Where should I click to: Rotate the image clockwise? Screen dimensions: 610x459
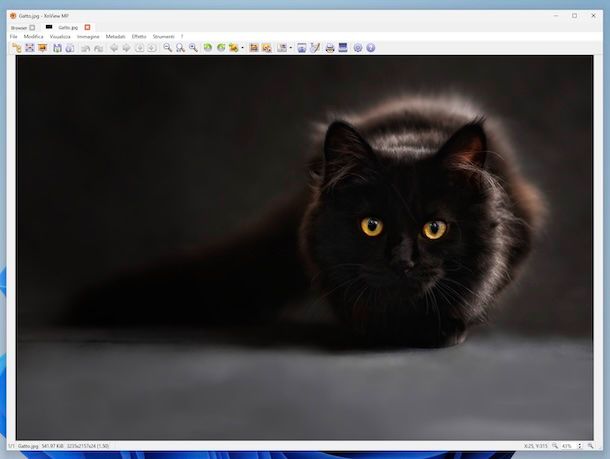coord(221,48)
